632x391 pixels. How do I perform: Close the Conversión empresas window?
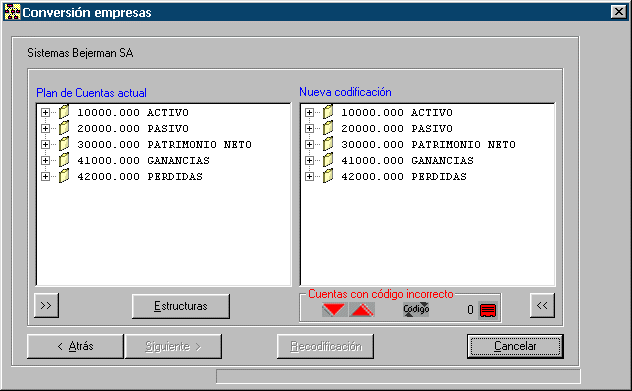618,12
